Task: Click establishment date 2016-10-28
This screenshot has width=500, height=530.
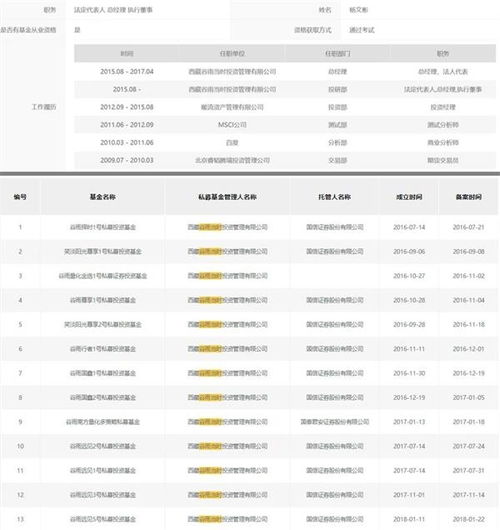Action: click(x=409, y=300)
